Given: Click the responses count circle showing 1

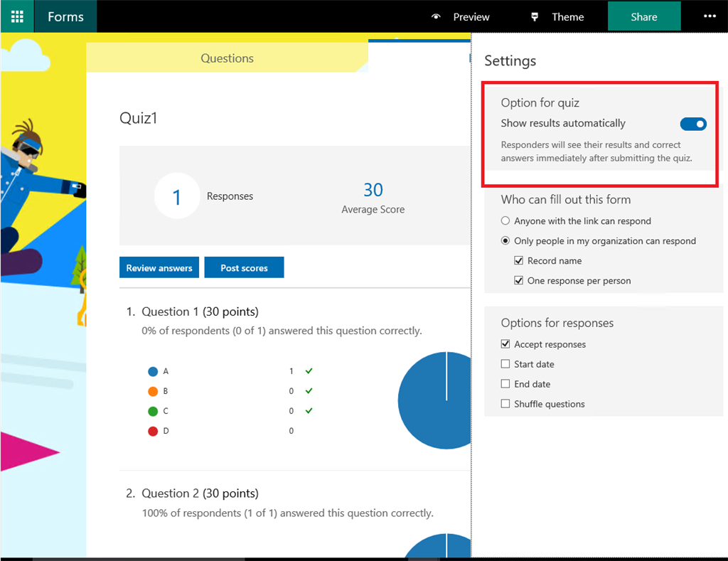Looking at the screenshot, I should [176, 196].
